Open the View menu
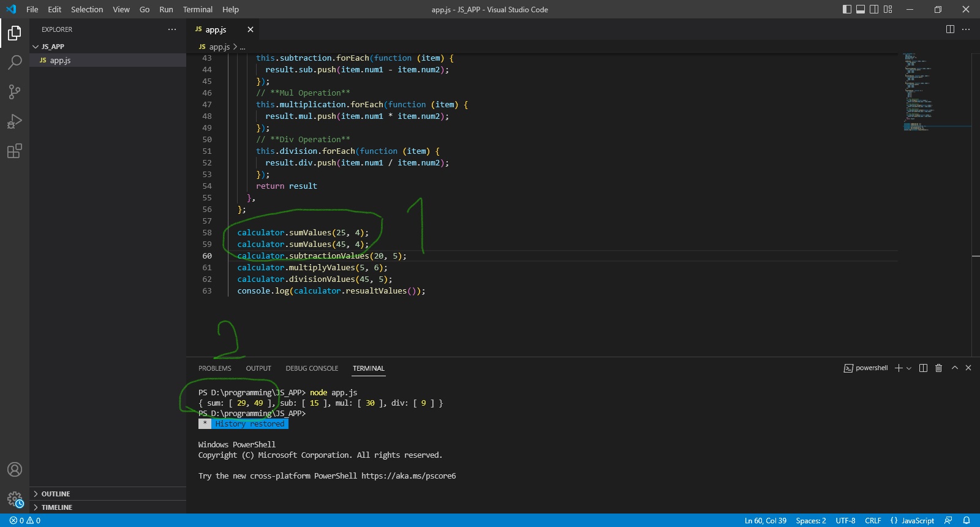Viewport: 980px width, 527px height. coord(121,9)
